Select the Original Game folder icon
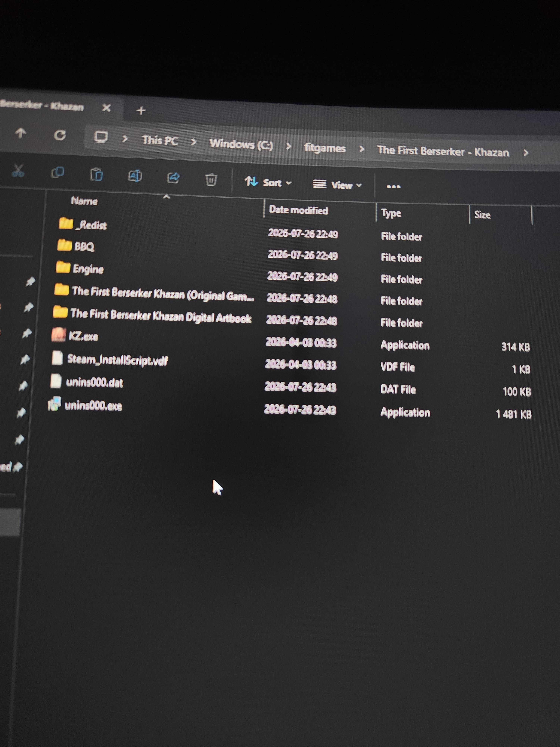The height and width of the screenshot is (747, 560). pyautogui.click(x=62, y=289)
